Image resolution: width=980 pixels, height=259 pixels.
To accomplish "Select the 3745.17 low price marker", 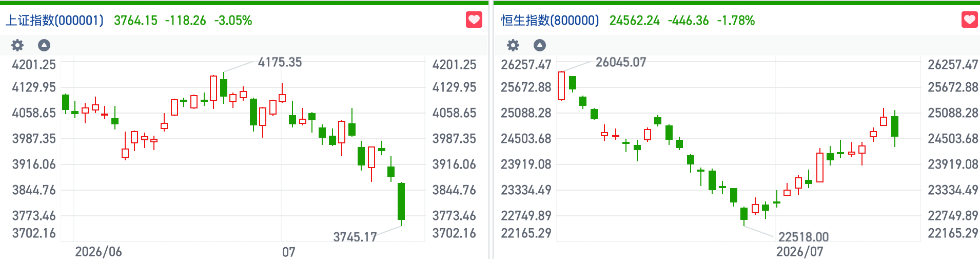I will (x=355, y=237).
